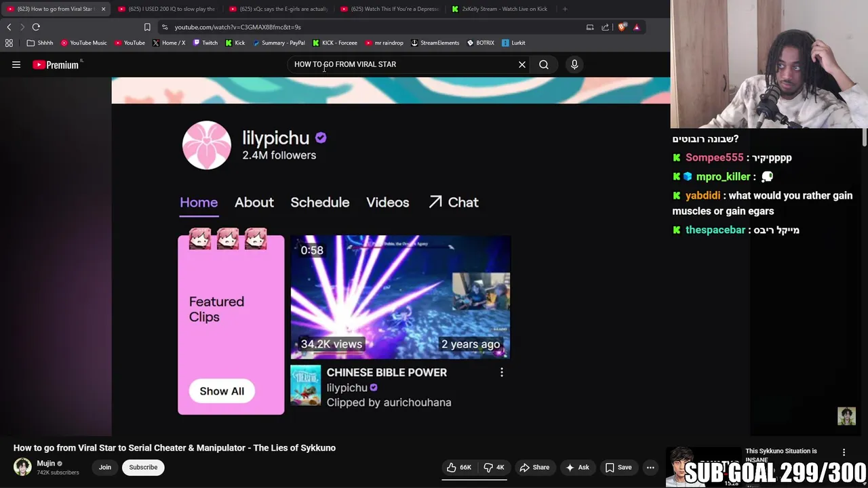Click the Share button below the video

534,467
